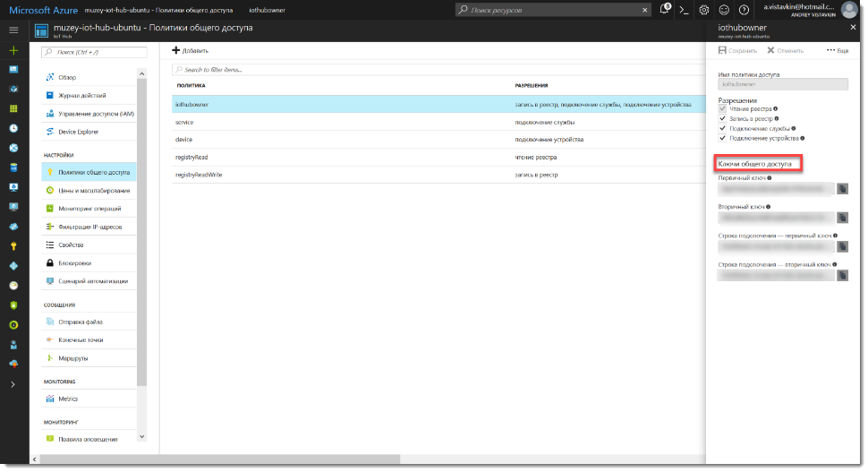Click the info icon beside Первичный ключ
Screen dimensions: 868x472
point(770,178)
